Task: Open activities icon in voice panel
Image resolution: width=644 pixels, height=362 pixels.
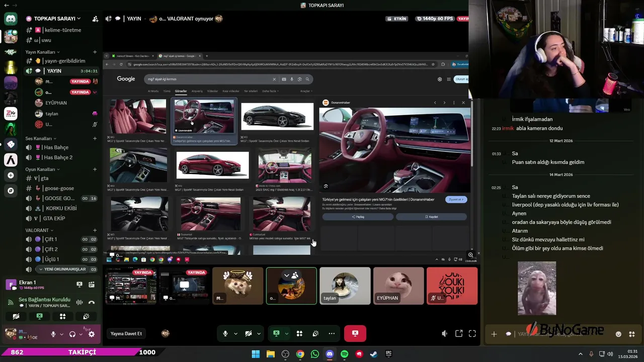Action: pos(63,317)
